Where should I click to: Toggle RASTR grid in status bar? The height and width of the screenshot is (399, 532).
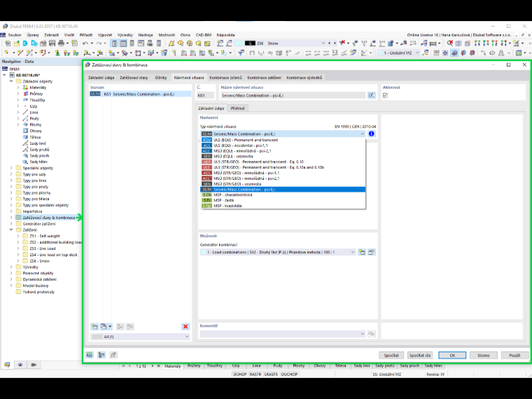255,374
